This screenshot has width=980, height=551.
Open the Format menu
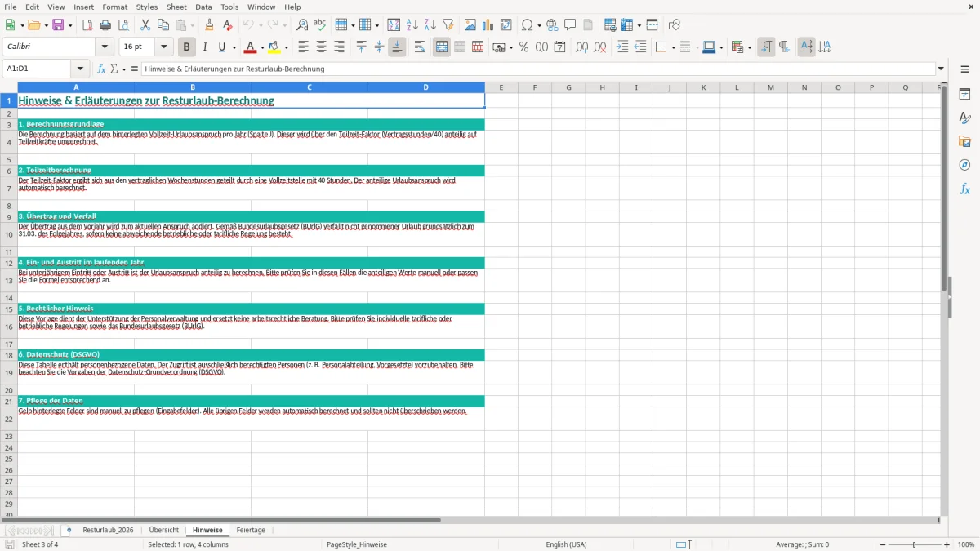115,7
